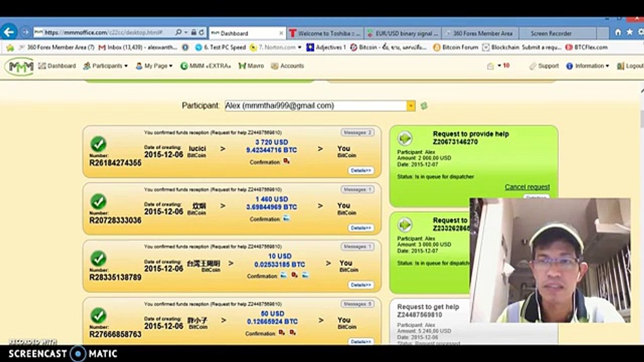
Task: Open last image confirmation icon in 10 USD order
Action: pos(305,275)
